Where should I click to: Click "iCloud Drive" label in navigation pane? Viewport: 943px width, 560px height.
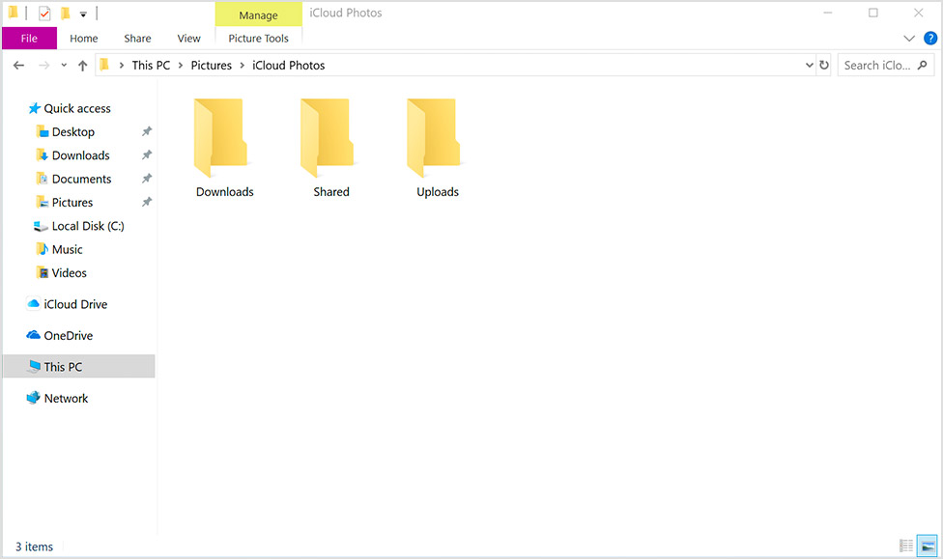[x=75, y=305]
